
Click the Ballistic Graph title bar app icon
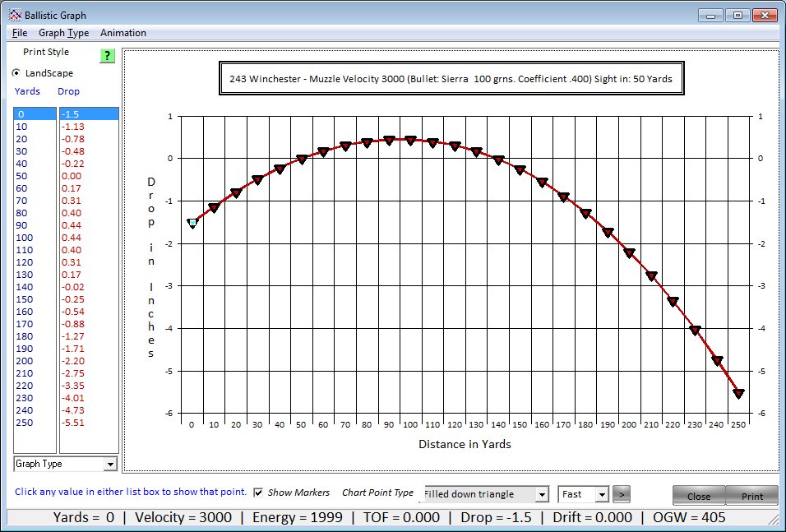[x=14, y=15]
